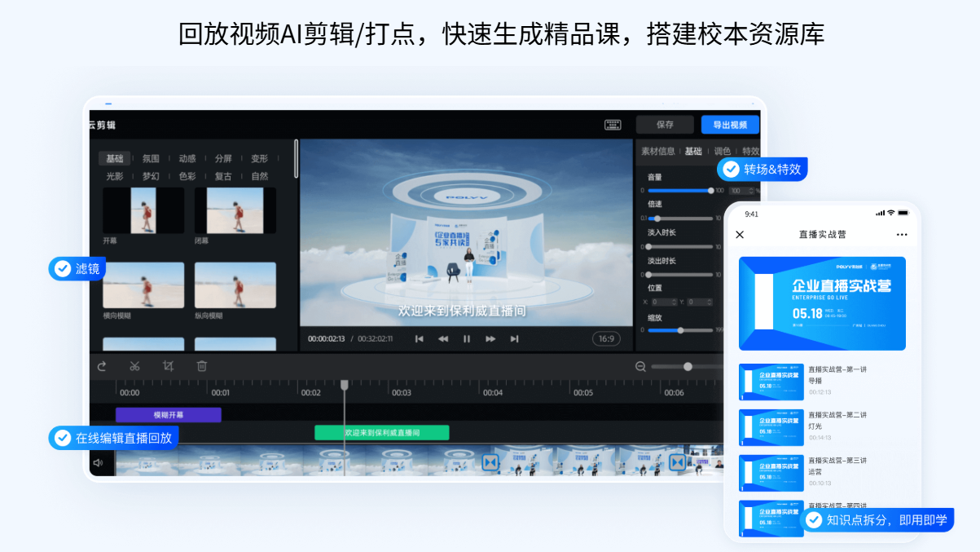Click the 导出视频 button

click(730, 125)
